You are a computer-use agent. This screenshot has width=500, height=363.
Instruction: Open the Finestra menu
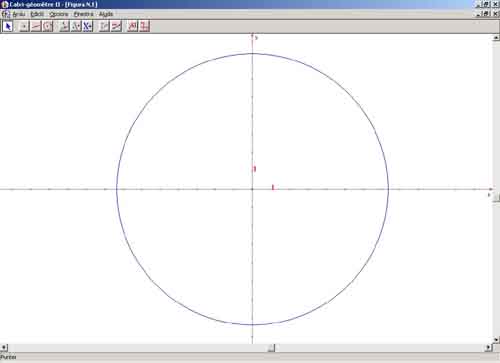point(83,14)
